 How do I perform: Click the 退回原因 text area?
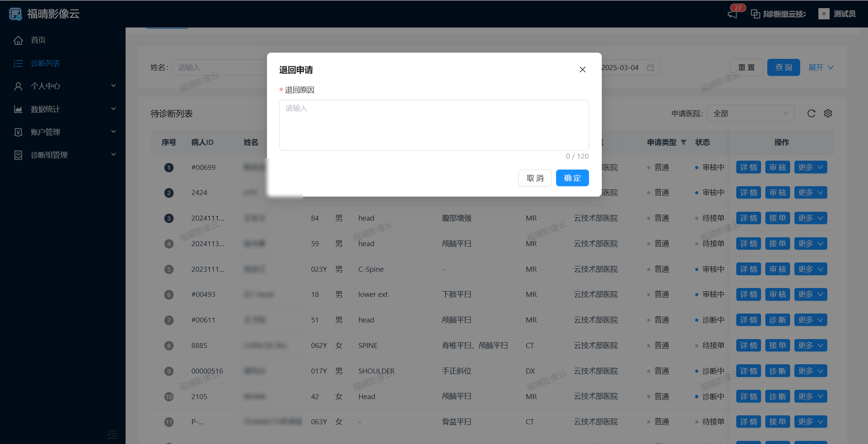[x=434, y=125]
